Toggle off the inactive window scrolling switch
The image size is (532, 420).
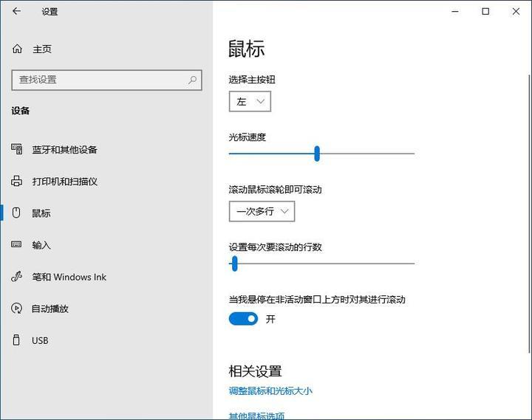point(243,319)
